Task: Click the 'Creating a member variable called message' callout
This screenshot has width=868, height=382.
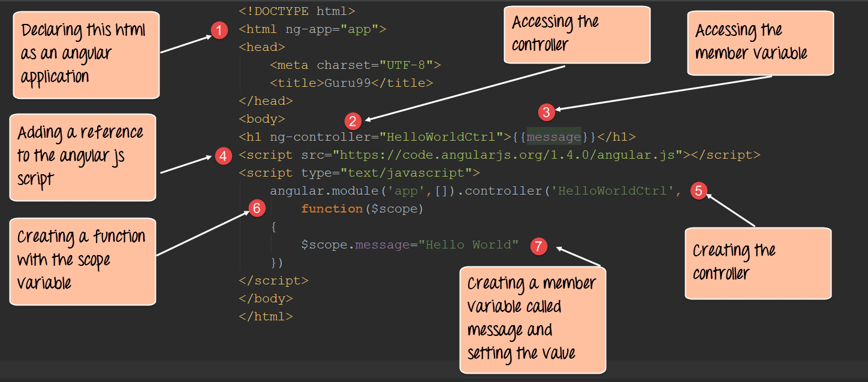Action: click(532, 319)
